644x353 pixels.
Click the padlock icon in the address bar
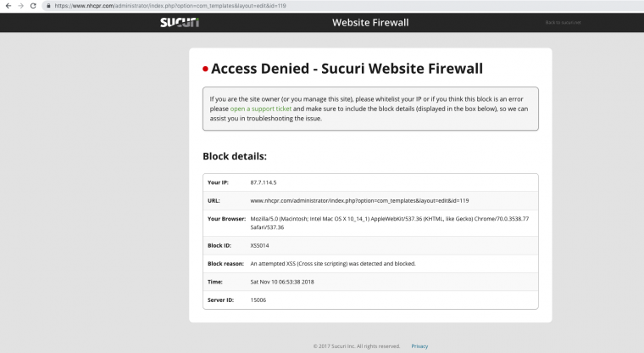click(x=49, y=5)
